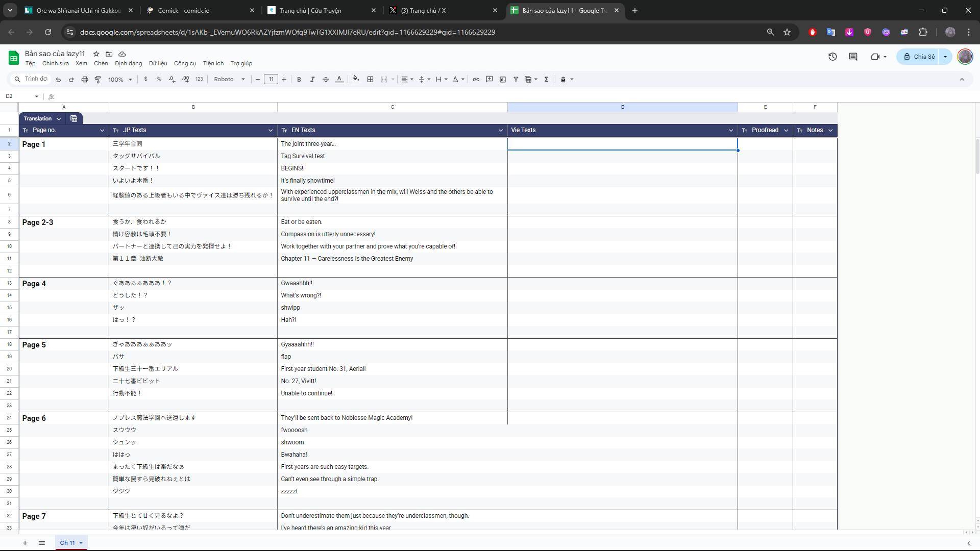Image resolution: width=980 pixels, height=551 pixels.
Task: Open the Định dạng menu
Action: 128,63
